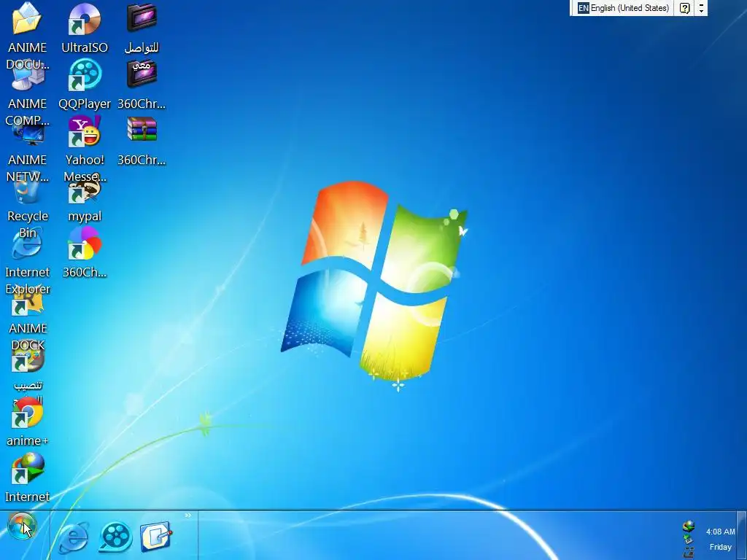Open the Internet Explorer desktop icon
747x560 pixels.
click(27, 243)
